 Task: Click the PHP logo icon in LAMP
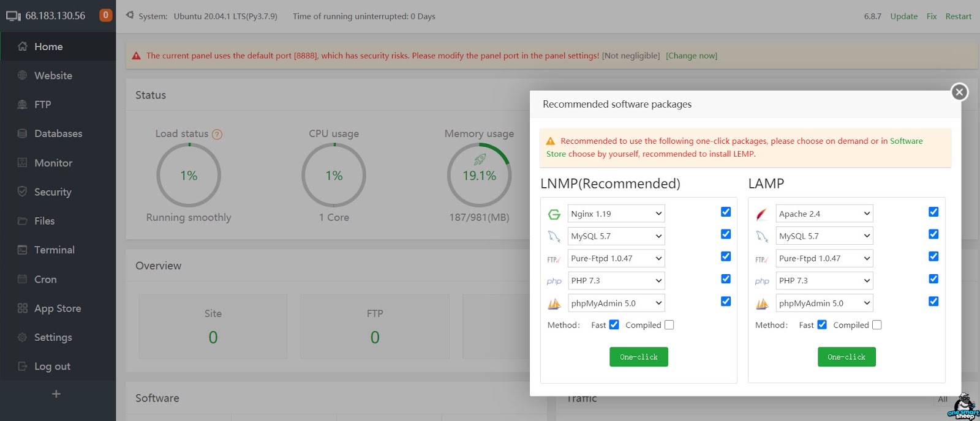coord(762,281)
